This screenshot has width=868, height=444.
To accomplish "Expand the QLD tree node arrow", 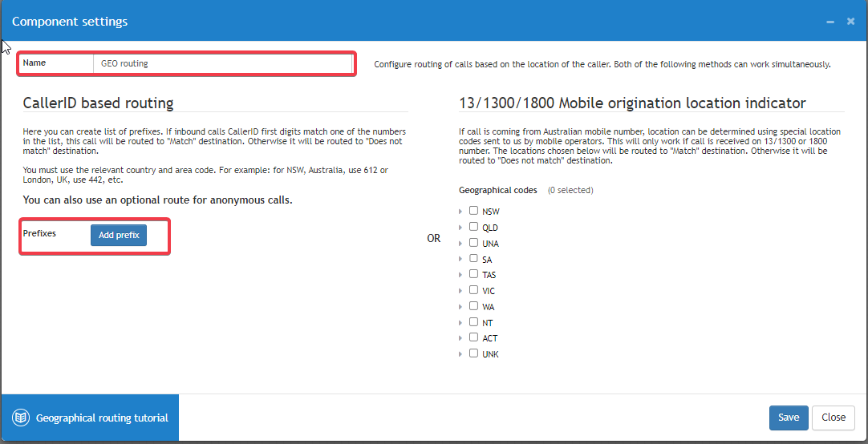I will (x=460, y=228).
